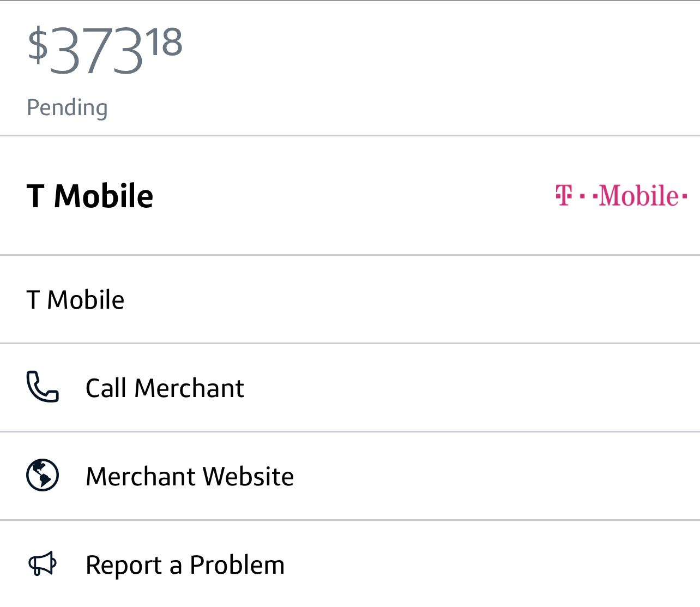
Task: Tap the word Merchant in Call Merchant
Action: (x=189, y=388)
